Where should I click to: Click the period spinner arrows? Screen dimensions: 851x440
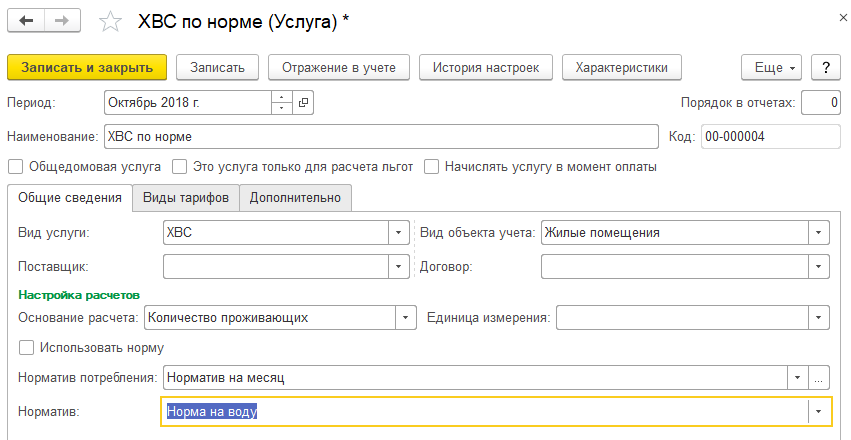[282, 102]
